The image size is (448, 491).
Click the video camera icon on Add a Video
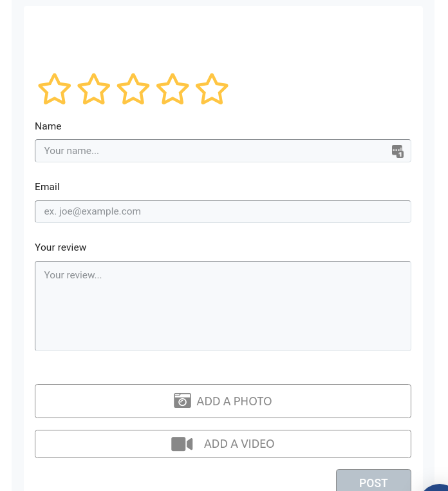182,444
